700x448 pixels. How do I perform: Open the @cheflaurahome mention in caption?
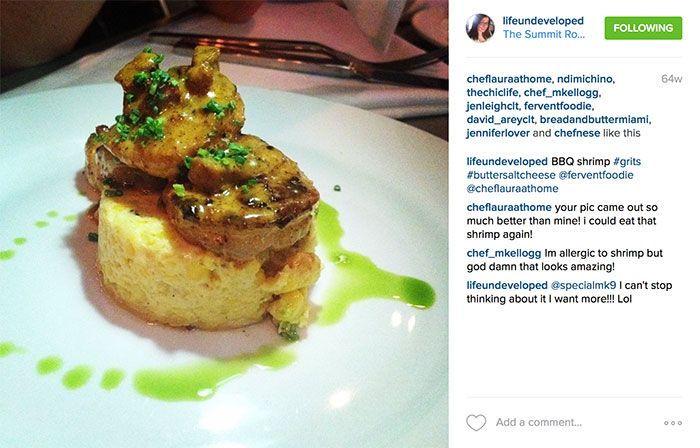tap(512, 189)
